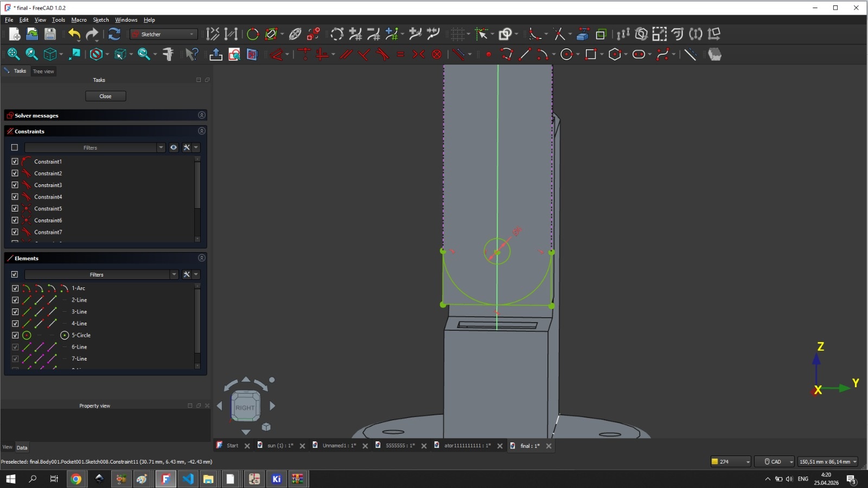Open the Sketch menu
This screenshot has width=868, height=488.
pos(101,20)
